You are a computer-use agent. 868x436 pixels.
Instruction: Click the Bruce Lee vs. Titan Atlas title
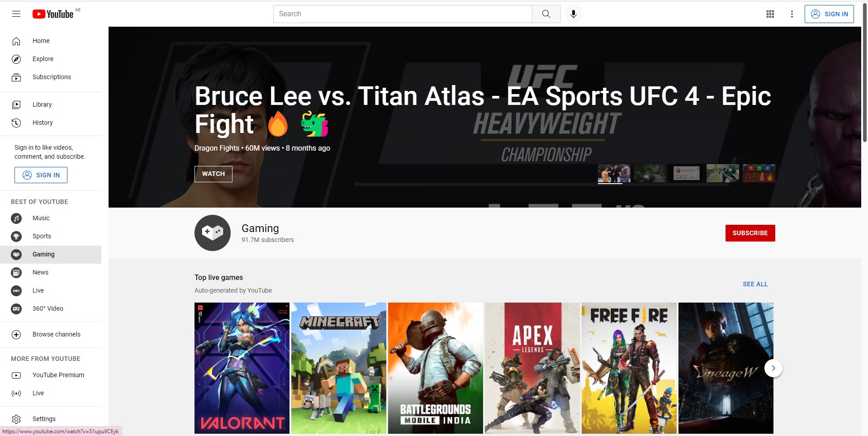pos(483,110)
